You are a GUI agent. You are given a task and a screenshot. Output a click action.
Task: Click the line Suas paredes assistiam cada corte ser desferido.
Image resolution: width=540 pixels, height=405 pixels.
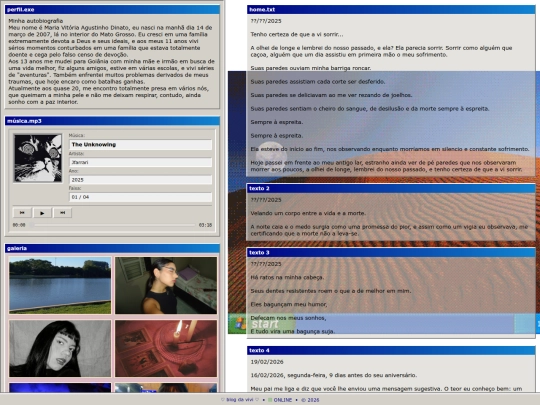[x=318, y=82]
